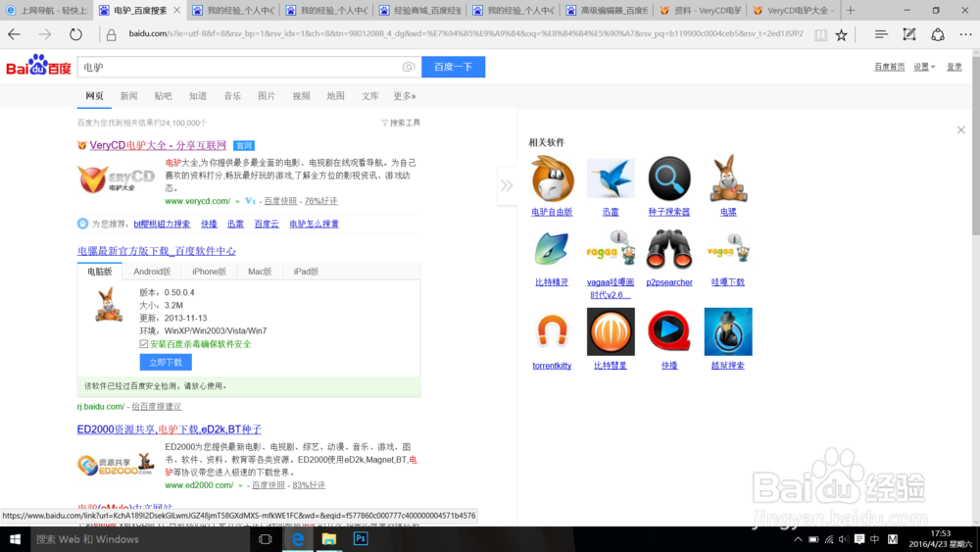Viewport: 980px width, 552px height.
Task: Click the 立即下载 download button
Action: [166, 362]
